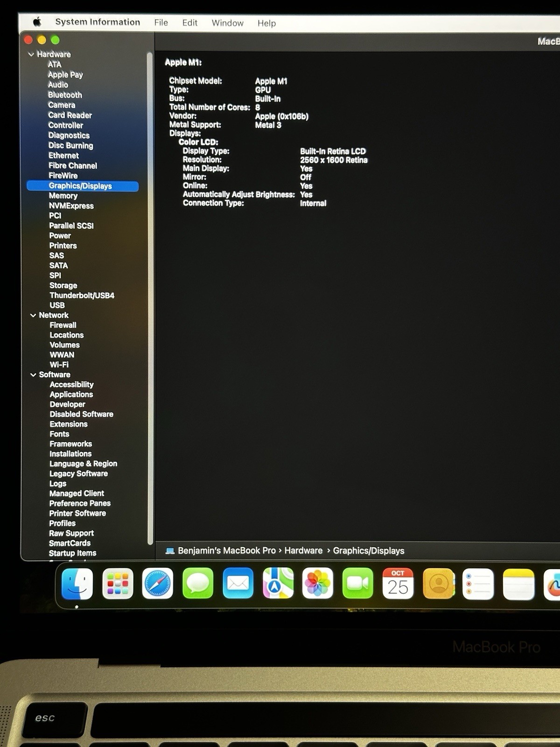Select ATA in the sidebar
Viewport: 560px width, 747px height.
click(55, 64)
